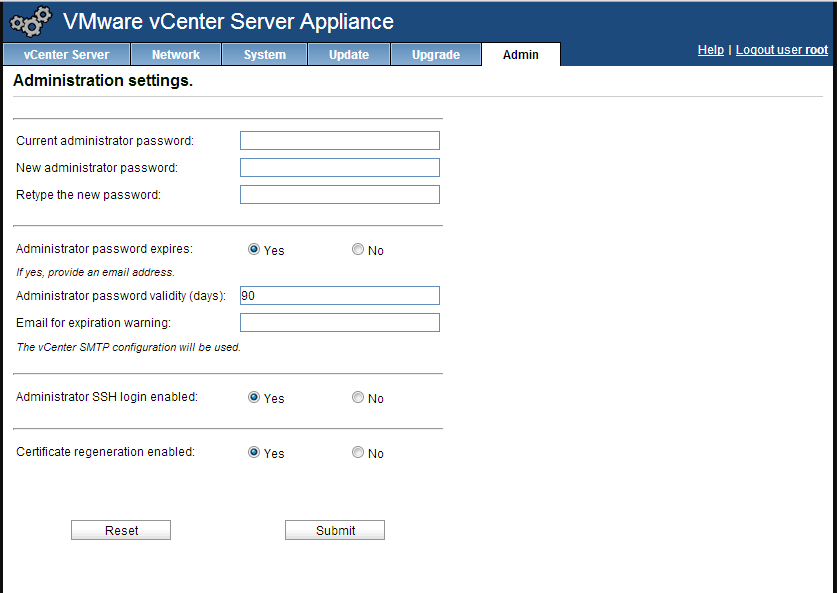Screen dimensions: 837x593
Task: Click the Email for expiration warning field
Action: pyautogui.click(x=340, y=322)
